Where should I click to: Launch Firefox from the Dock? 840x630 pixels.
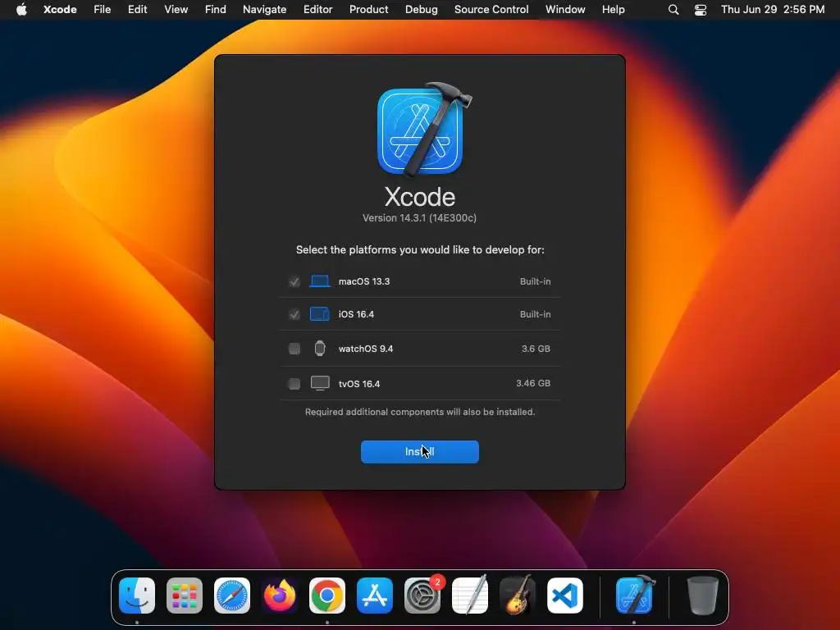[280, 596]
